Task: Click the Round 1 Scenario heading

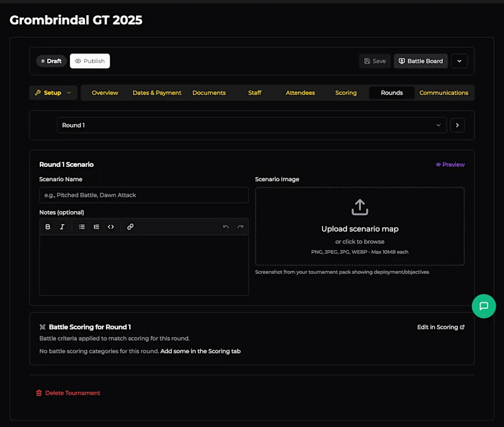Action: pyautogui.click(x=66, y=164)
